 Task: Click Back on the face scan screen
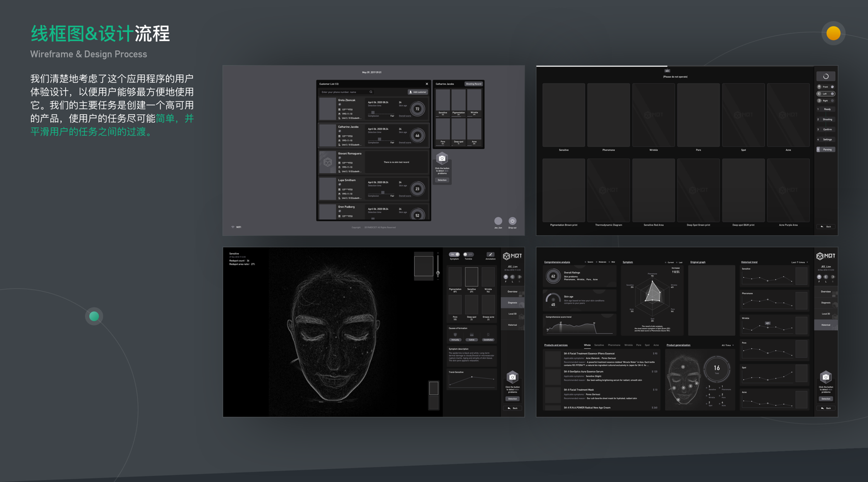pyautogui.click(x=513, y=408)
